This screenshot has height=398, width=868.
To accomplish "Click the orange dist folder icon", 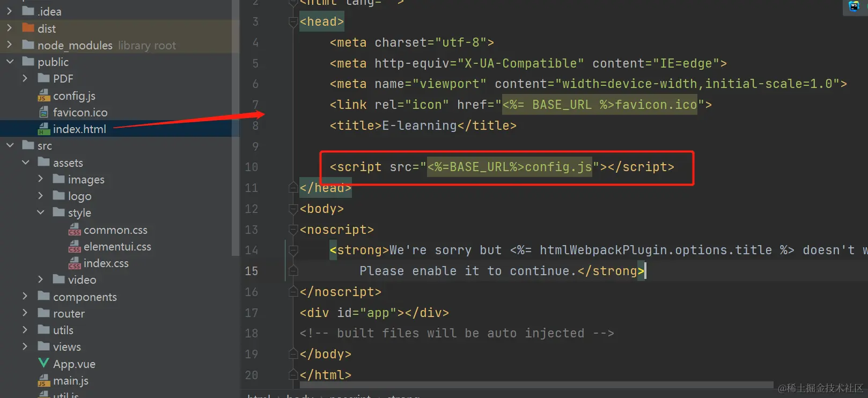I will (28, 27).
